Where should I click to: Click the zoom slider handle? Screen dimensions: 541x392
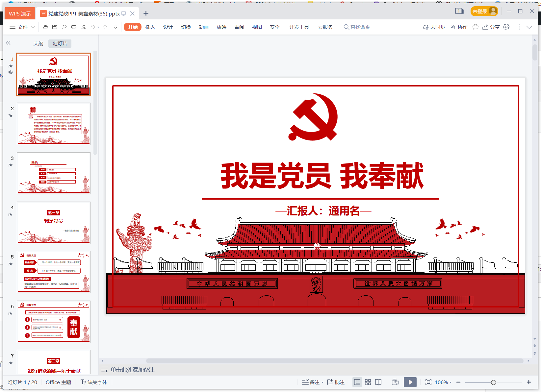[x=493, y=382]
